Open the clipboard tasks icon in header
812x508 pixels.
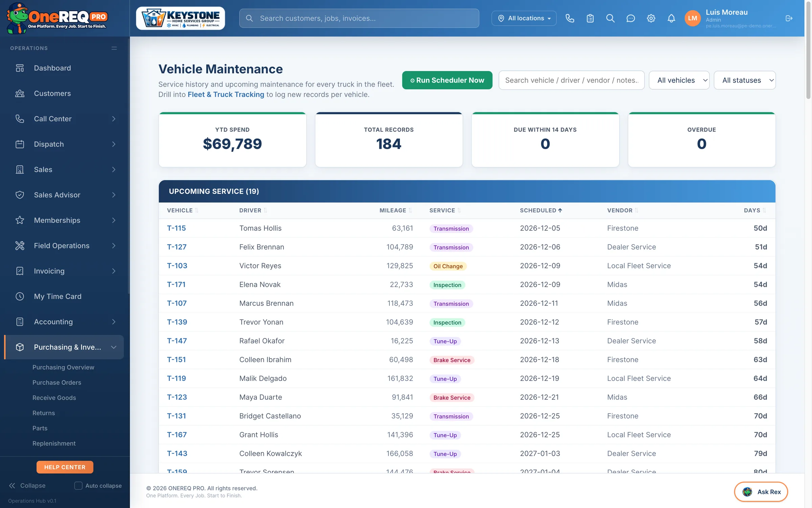click(590, 18)
